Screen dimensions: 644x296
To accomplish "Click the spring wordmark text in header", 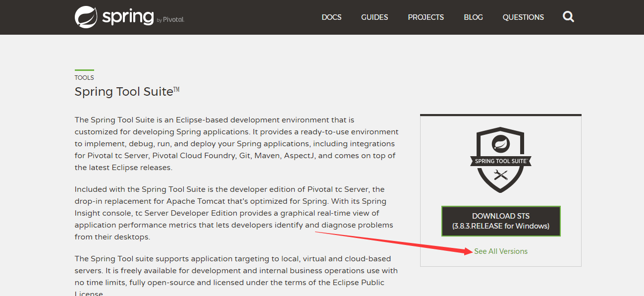I will click(x=128, y=16).
